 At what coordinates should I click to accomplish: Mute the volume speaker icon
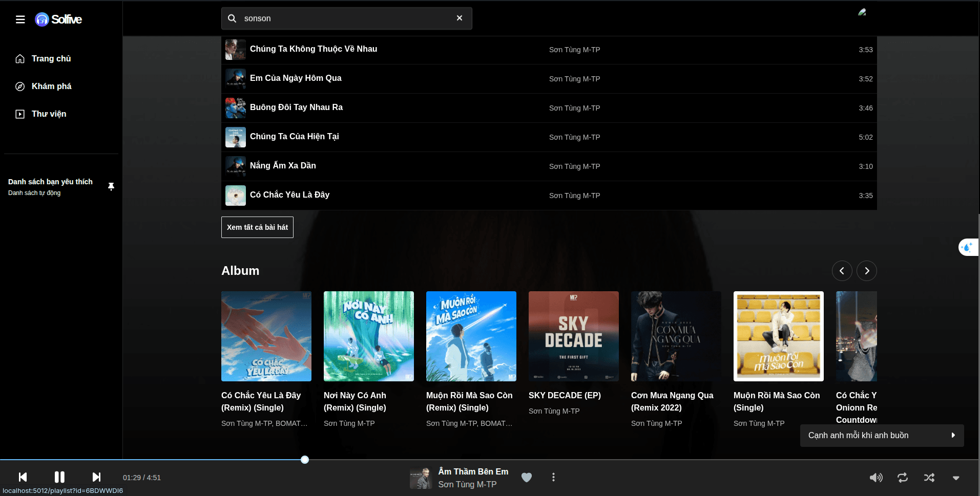876,478
